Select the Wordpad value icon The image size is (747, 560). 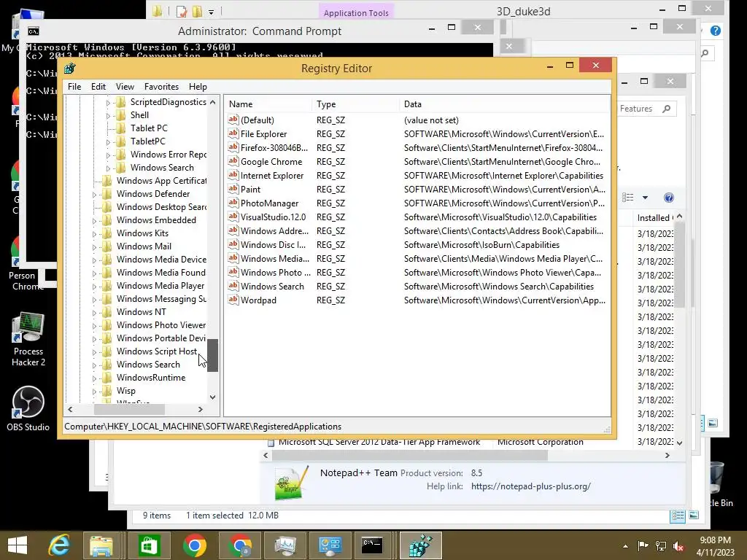[x=233, y=300]
